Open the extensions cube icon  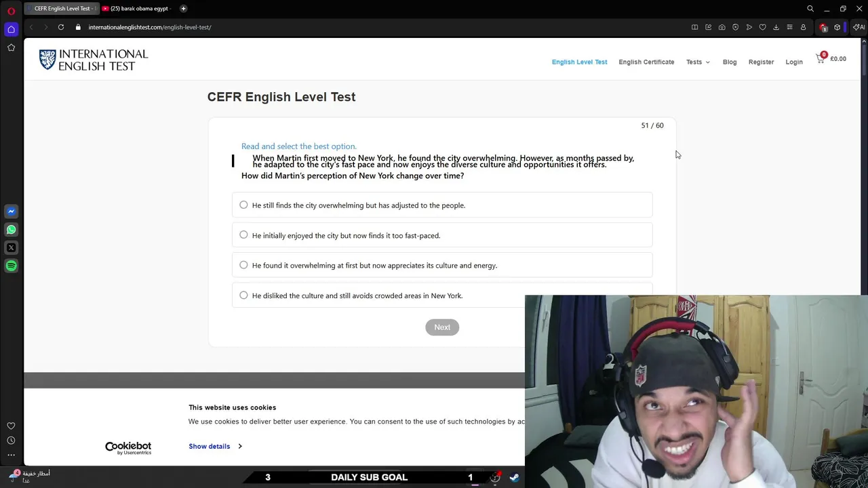tap(837, 27)
